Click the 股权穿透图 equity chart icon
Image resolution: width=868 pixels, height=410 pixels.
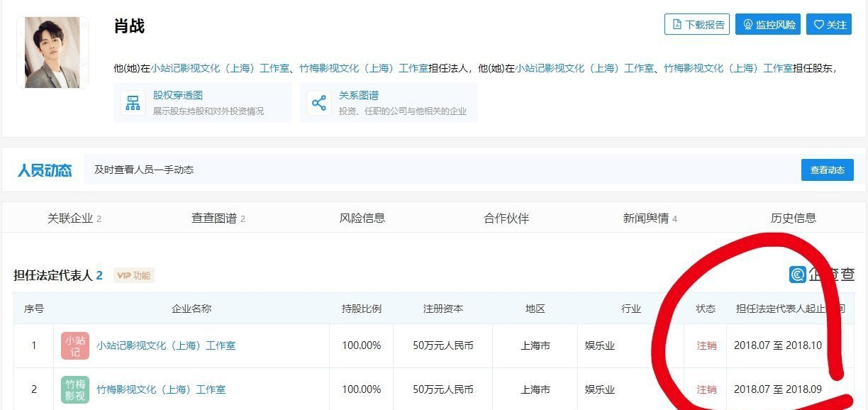pos(133,103)
